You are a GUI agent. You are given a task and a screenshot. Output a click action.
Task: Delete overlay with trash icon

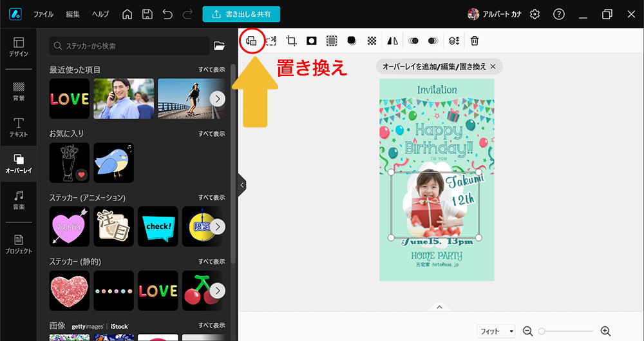point(475,41)
